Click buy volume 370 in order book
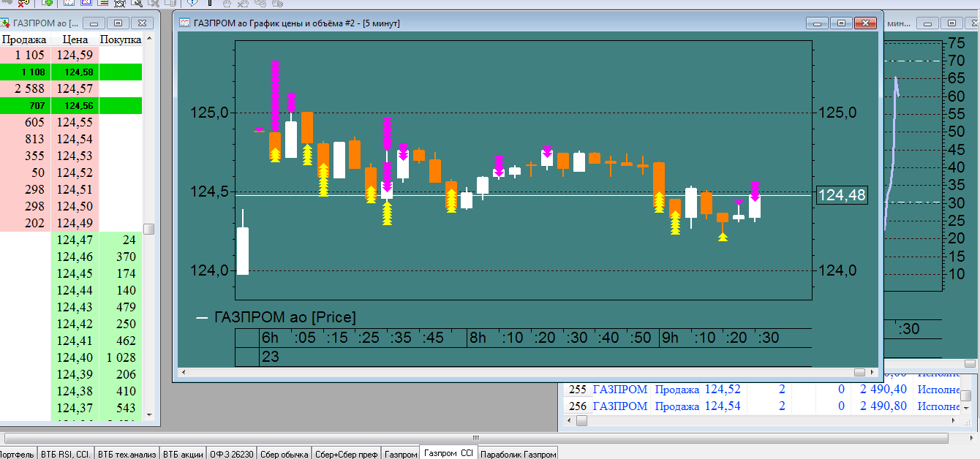The height and width of the screenshot is (459, 980). 126,257
